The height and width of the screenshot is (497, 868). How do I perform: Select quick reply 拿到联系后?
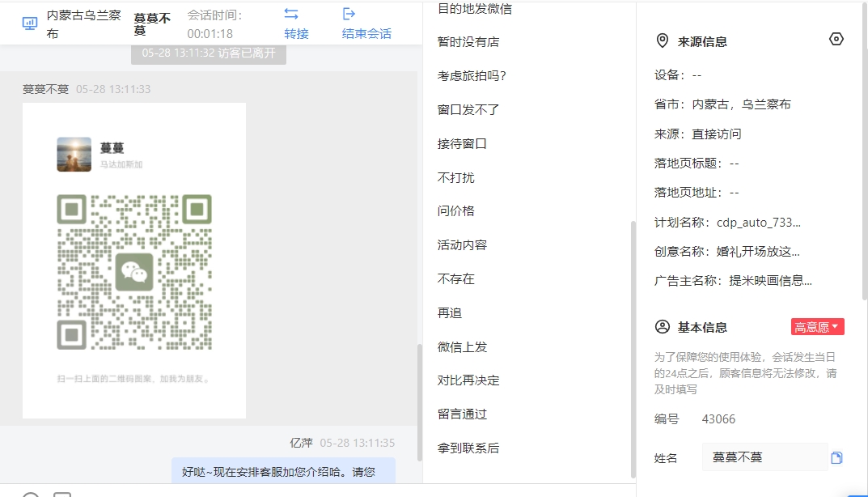468,448
